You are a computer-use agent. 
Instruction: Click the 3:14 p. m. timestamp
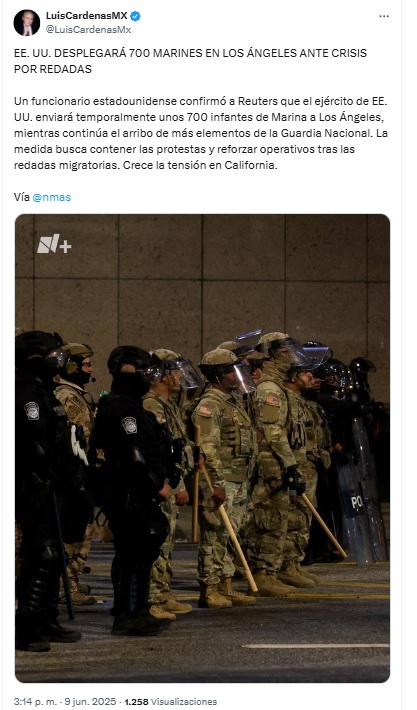(35, 701)
